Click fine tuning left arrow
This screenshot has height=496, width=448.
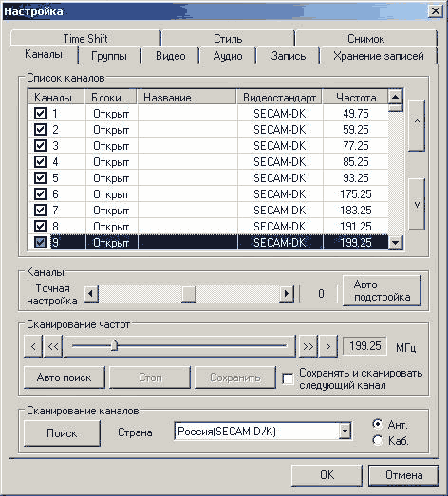pos(91,294)
